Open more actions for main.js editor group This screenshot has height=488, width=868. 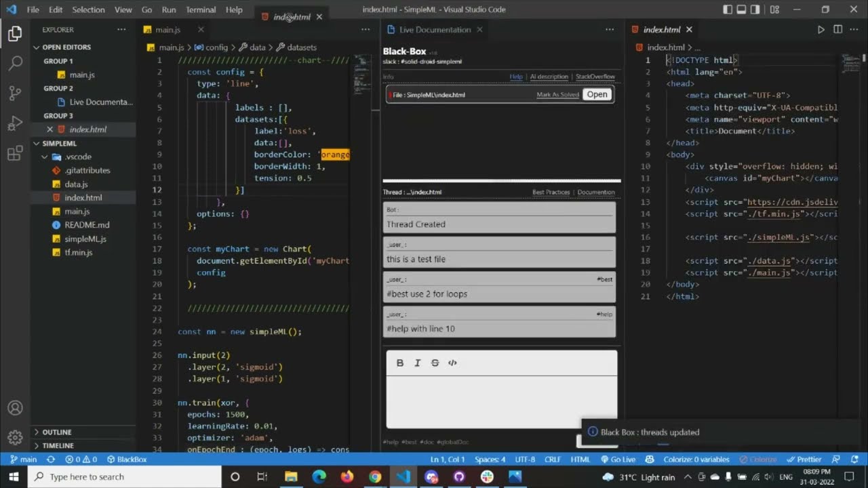[366, 30]
